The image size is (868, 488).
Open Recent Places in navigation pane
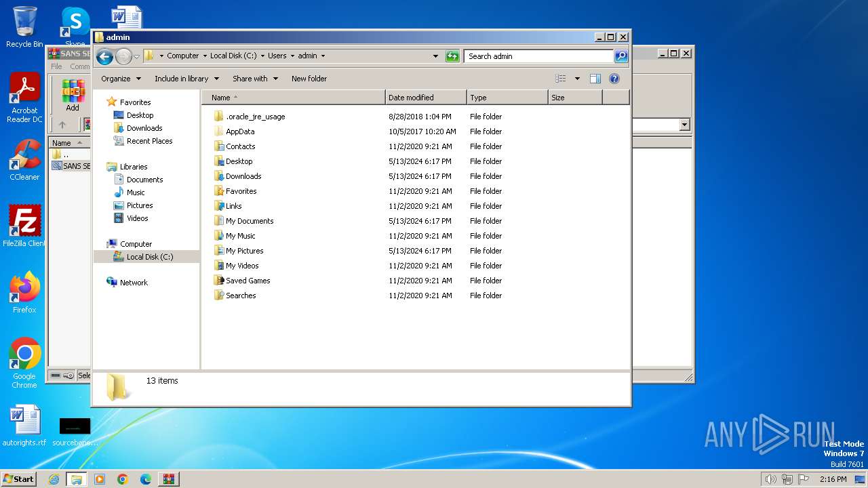pos(149,141)
